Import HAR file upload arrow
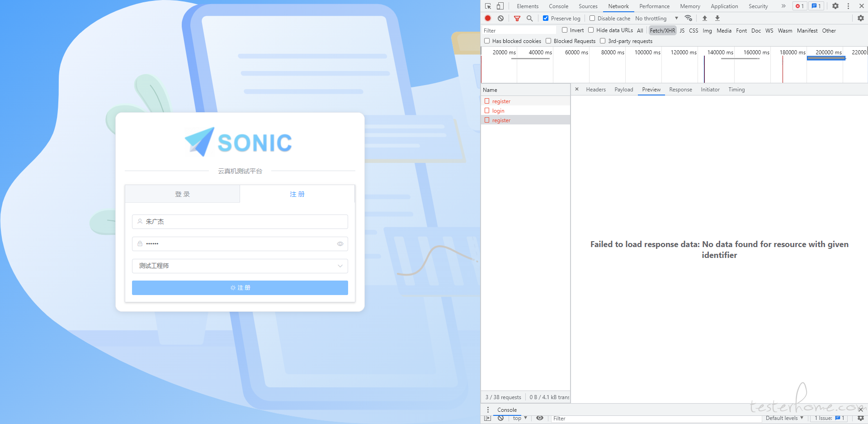868x424 pixels. [x=704, y=18]
